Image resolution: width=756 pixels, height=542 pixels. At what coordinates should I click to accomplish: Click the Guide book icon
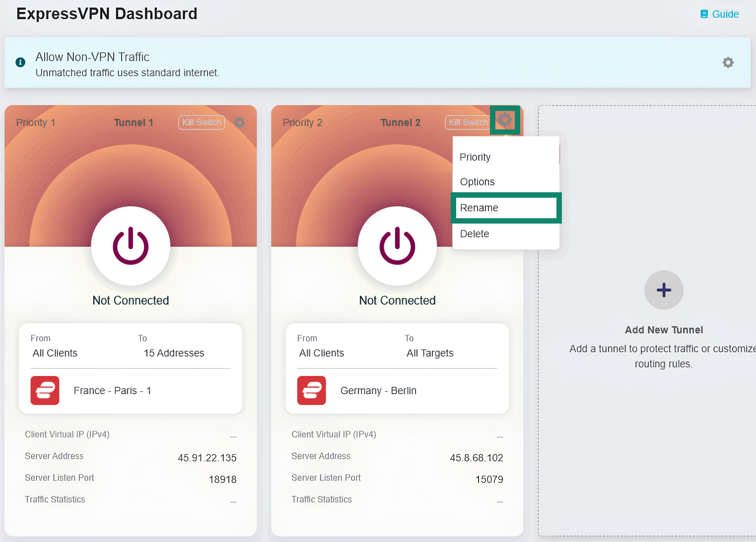click(x=704, y=14)
